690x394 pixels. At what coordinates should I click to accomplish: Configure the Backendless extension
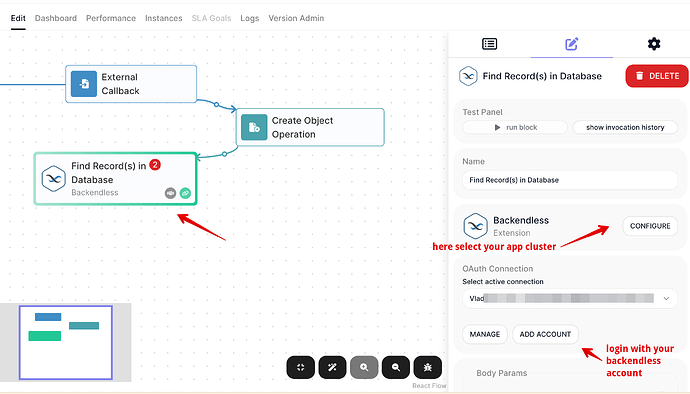(650, 226)
